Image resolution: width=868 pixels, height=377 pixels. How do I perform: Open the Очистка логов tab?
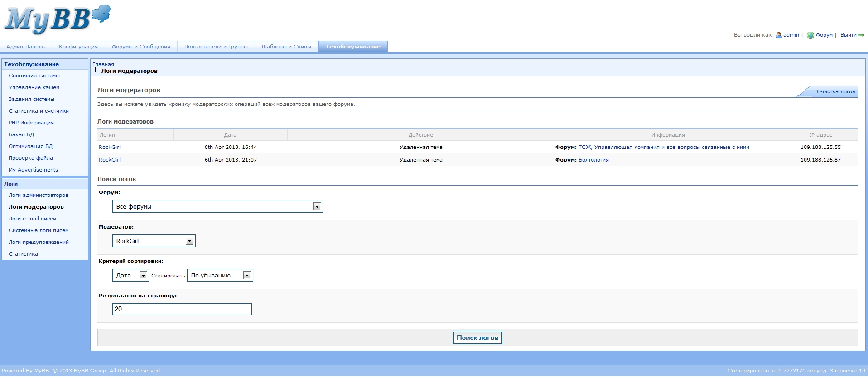pos(835,91)
